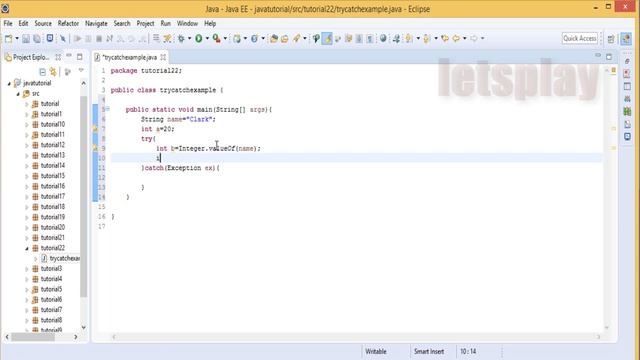Click in the Quick Access field
The image size is (640, 360).
point(580,38)
